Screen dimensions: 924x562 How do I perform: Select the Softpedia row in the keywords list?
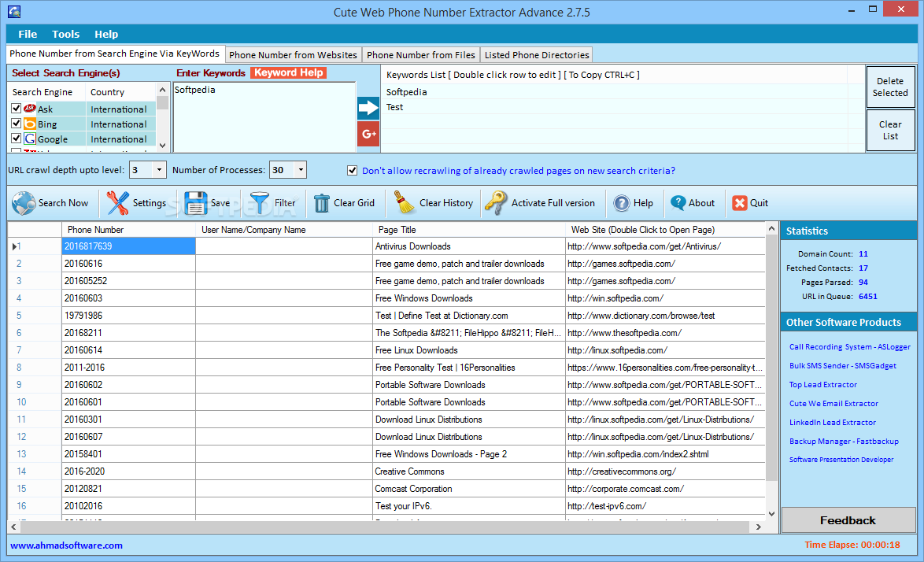[x=615, y=92]
